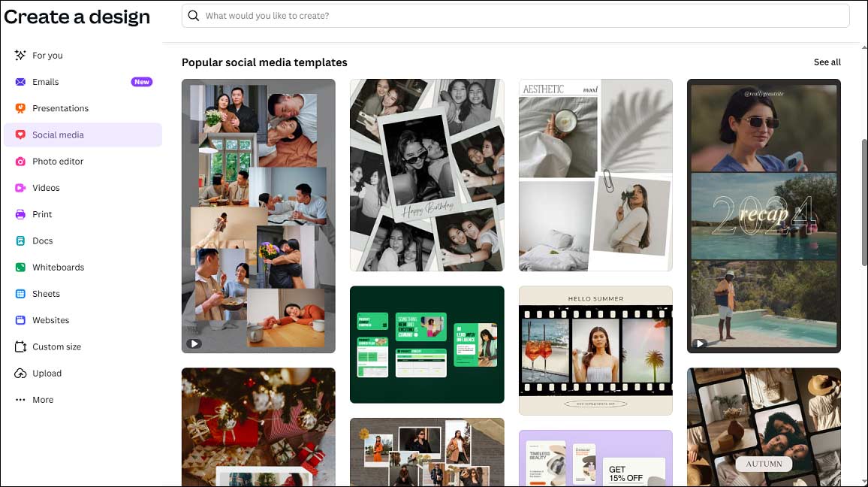Select the Whiteboards option
This screenshot has width=868, height=487.
click(58, 267)
